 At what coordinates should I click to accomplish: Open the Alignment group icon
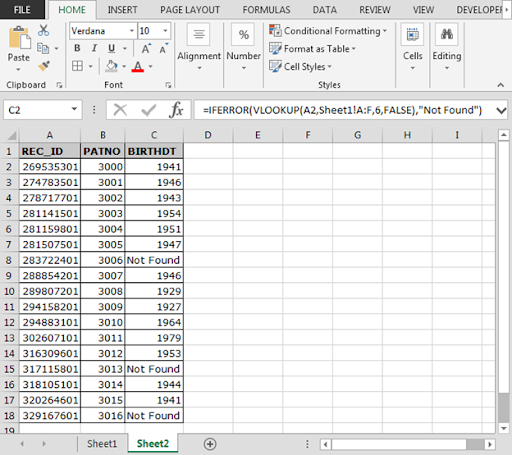[x=199, y=34]
